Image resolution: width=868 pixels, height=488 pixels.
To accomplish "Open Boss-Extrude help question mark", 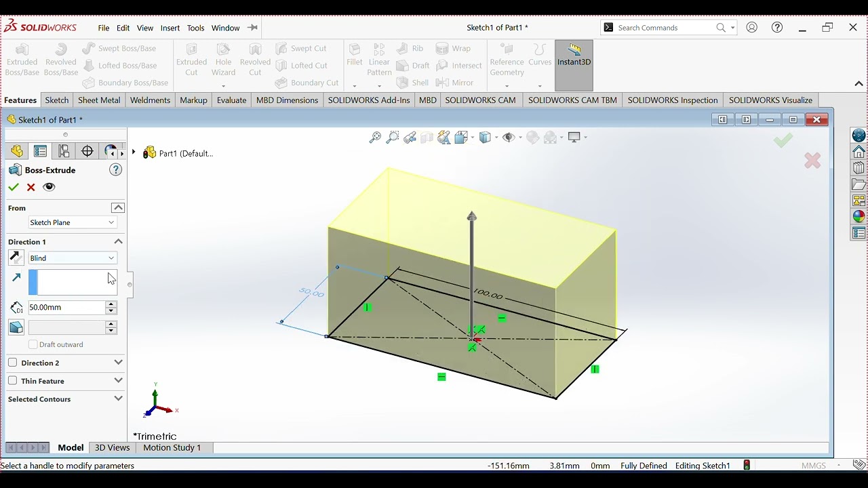I will pos(116,170).
